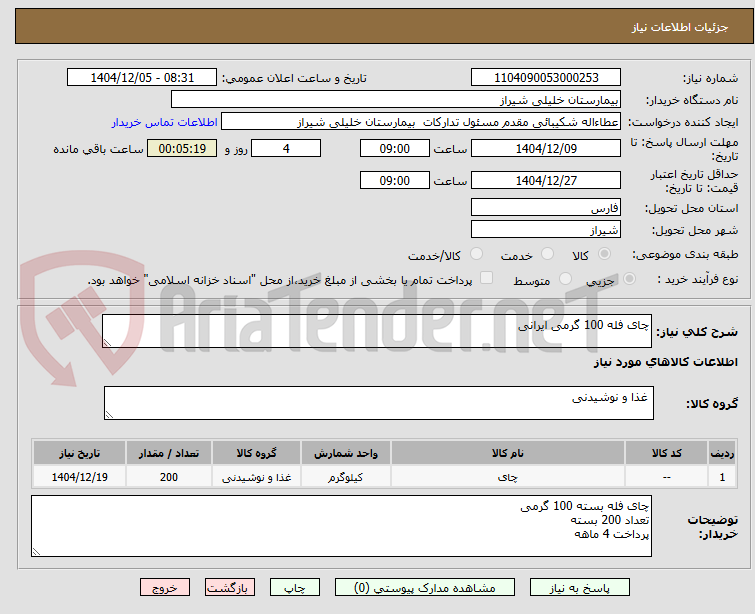Click the چاپ print button

[x=295, y=588]
